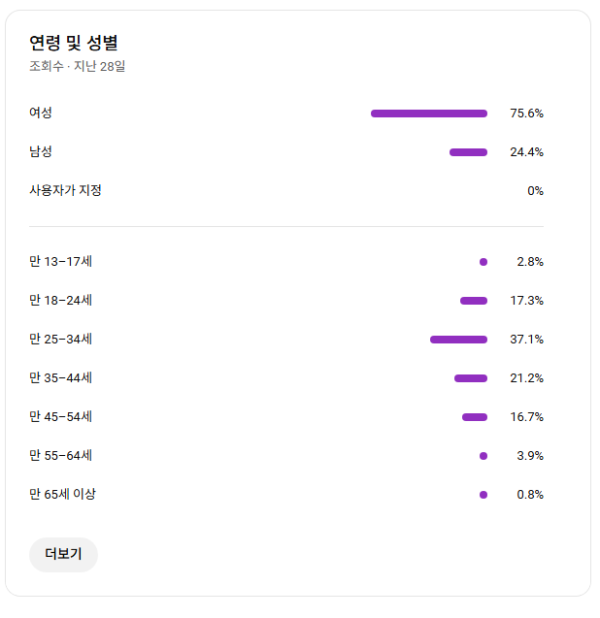This screenshot has width=600, height=618.
Task: Click the 만 25–34세 age label
Action: pyautogui.click(x=61, y=340)
